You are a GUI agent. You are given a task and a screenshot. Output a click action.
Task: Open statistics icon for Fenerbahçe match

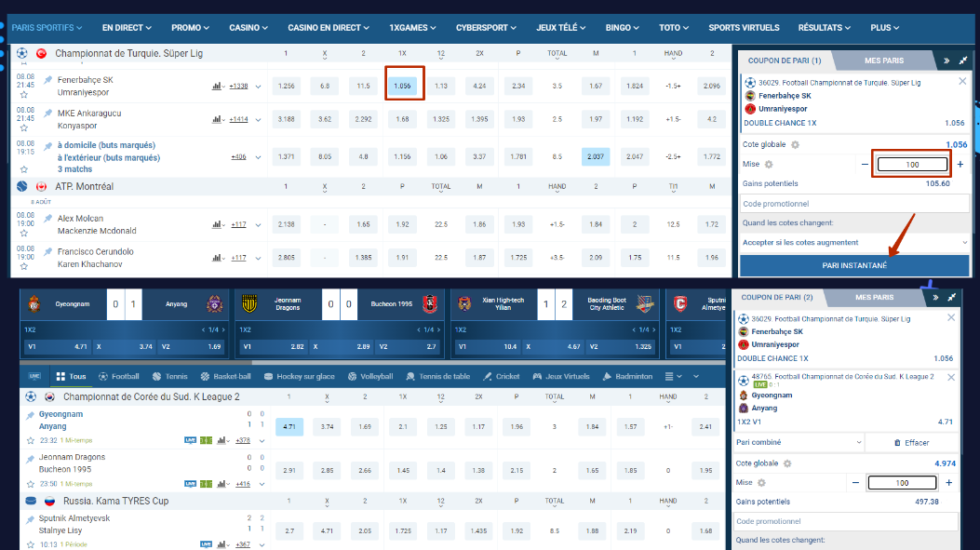(x=218, y=87)
